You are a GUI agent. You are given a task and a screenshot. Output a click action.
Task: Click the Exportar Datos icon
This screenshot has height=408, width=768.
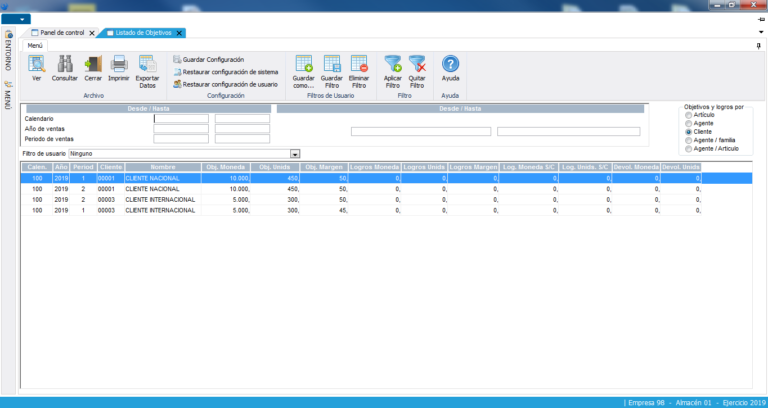coord(147,65)
